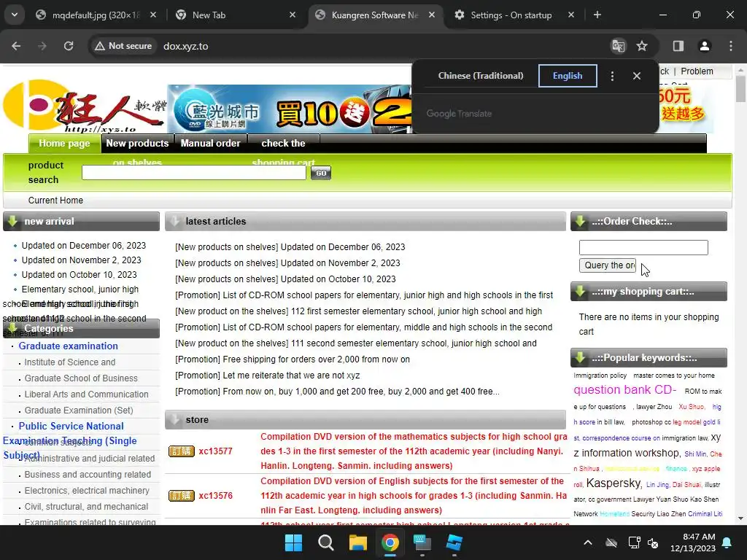Open article Let me reiterate we are not xyz
This screenshot has width=747, height=560.
point(267,376)
